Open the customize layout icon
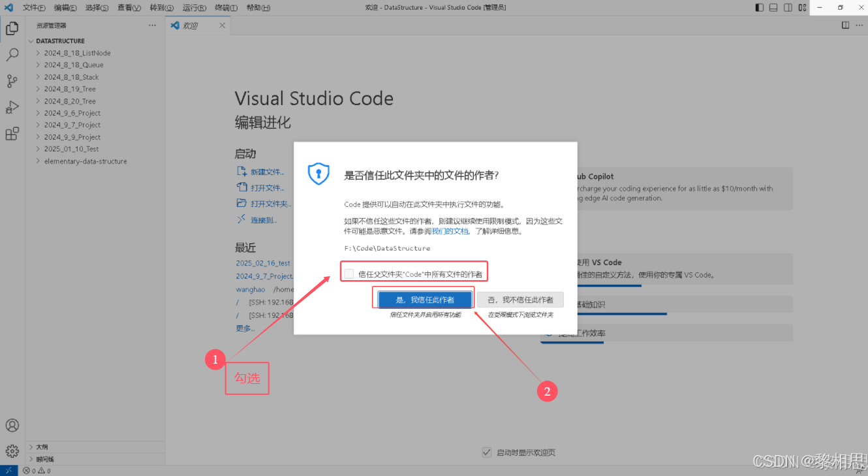 click(802, 8)
